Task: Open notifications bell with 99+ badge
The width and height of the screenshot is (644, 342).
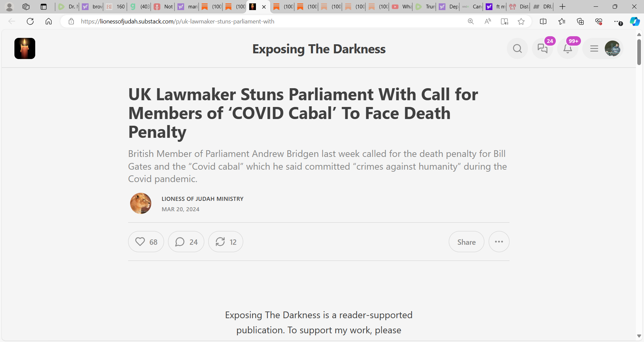Action: (568, 49)
